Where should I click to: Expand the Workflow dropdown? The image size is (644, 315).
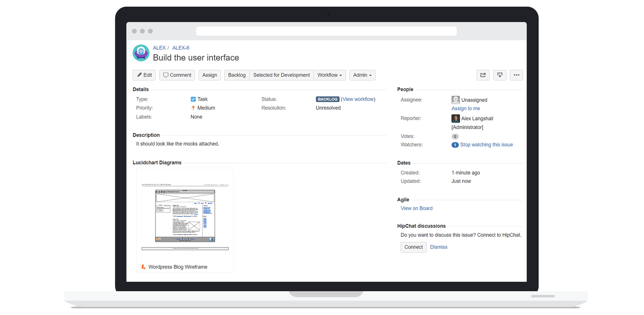tap(330, 75)
